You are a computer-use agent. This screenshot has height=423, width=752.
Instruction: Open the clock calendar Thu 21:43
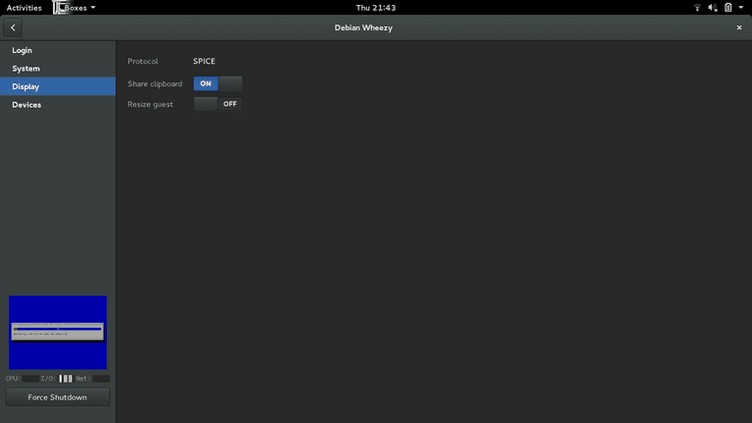coord(376,8)
